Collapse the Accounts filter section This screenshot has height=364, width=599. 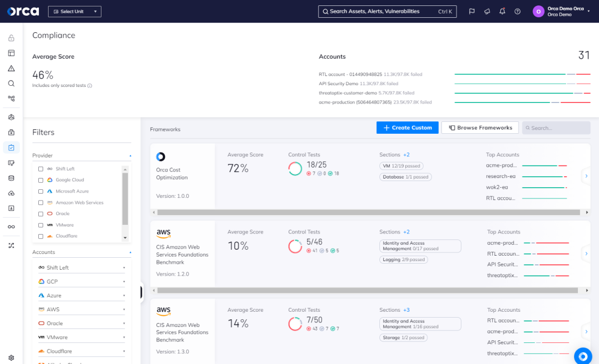[130, 252]
